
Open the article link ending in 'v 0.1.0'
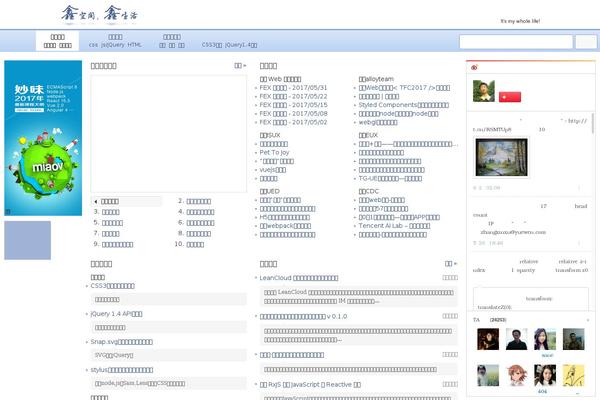303,317
